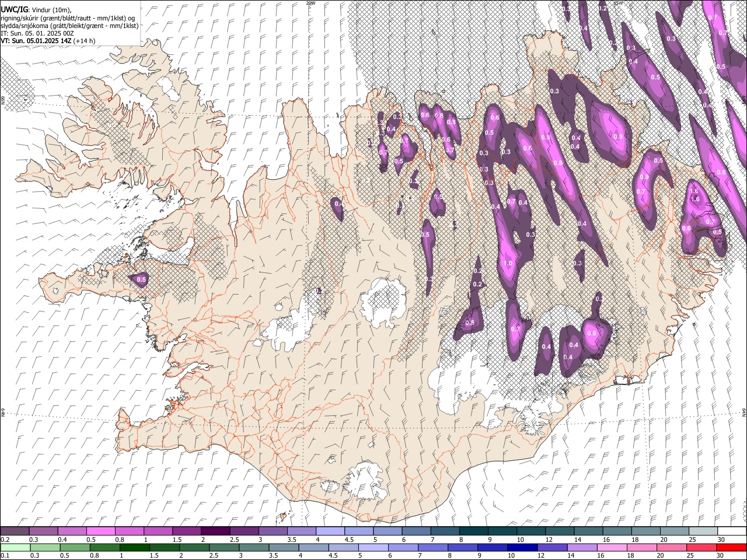Screen dimensions: 747x560
Task: Pick the slate blue snow-legend swatch at 6
Action: coord(416,531)
